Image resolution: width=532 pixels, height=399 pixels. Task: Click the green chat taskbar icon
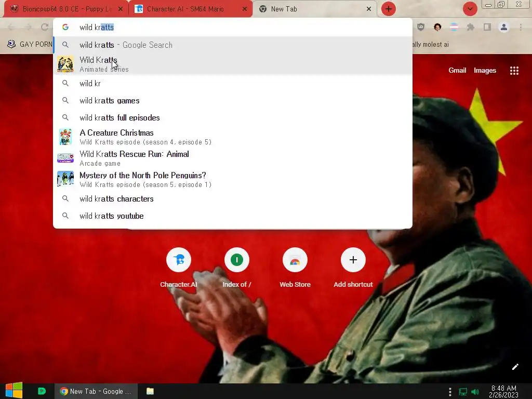[x=42, y=391]
